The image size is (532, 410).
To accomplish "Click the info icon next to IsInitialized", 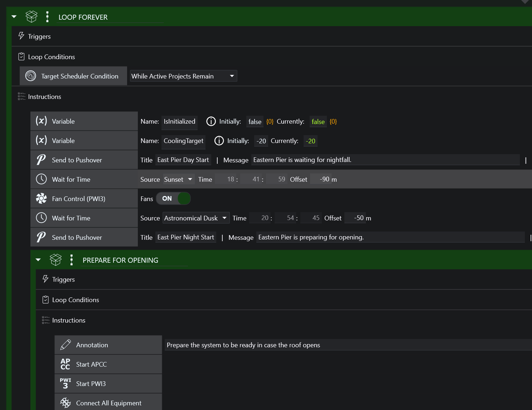I will [x=211, y=121].
